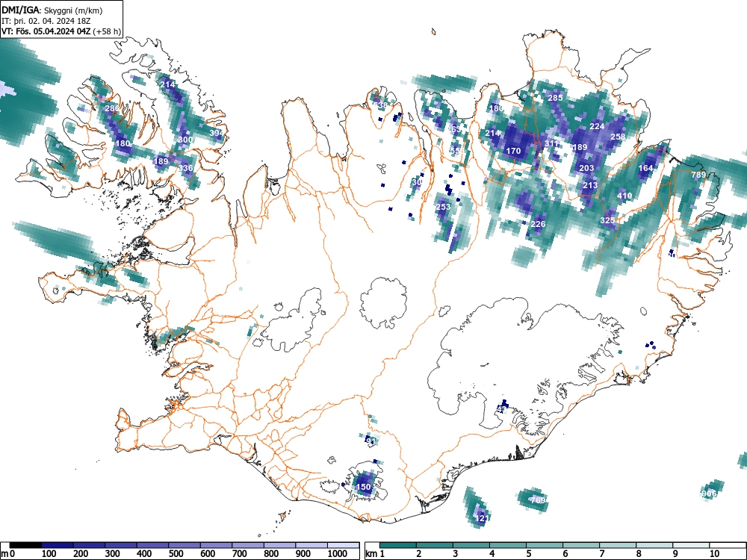Select the map value 311
747x560 pixels.
point(551,143)
